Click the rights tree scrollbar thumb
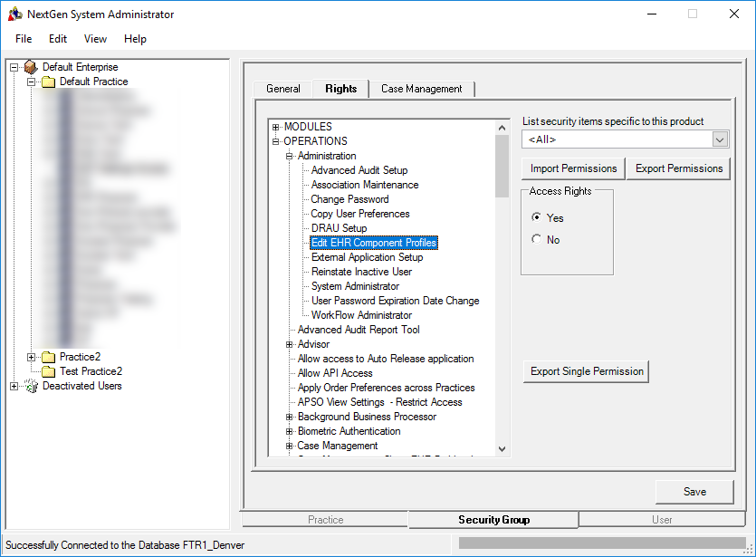This screenshot has height=557, width=756. 502,167
